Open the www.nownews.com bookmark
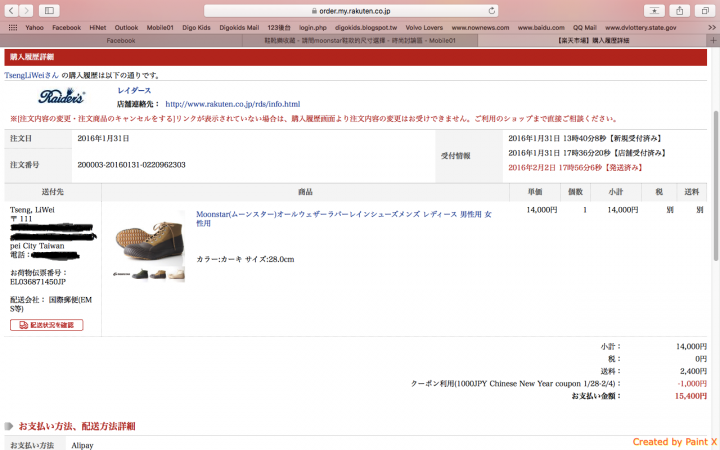The height and width of the screenshot is (450, 720). click(480, 28)
